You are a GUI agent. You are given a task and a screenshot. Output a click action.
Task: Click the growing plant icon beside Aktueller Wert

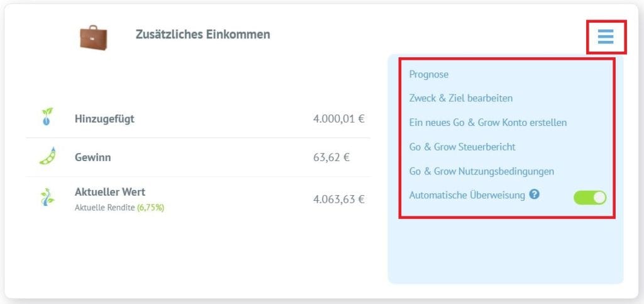48,197
